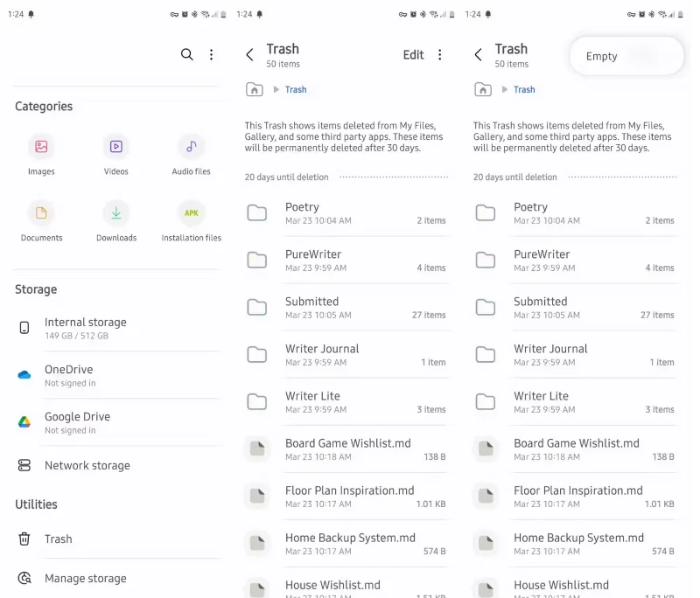The height and width of the screenshot is (598, 700).
Task: Open Manage storage utility
Action: (85, 578)
